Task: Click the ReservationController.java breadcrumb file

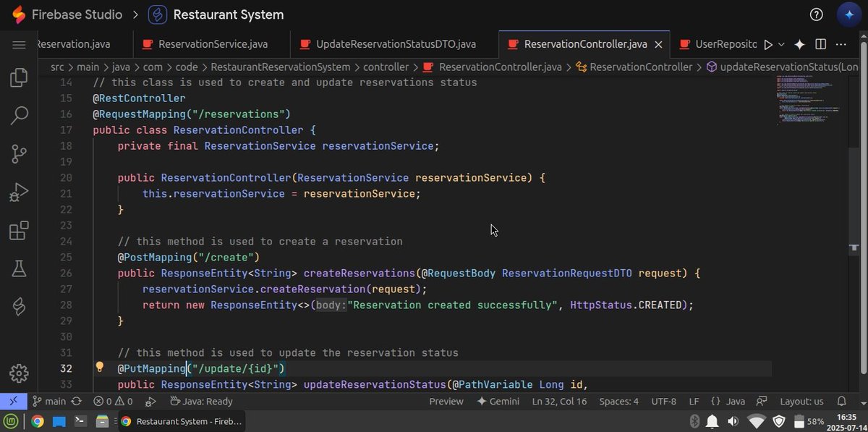Action: pyautogui.click(x=493, y=67)
